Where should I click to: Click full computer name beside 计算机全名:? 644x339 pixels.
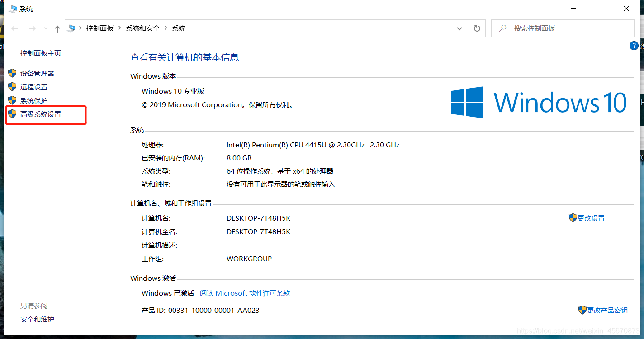pyautogui.click(x=258, y=232)
